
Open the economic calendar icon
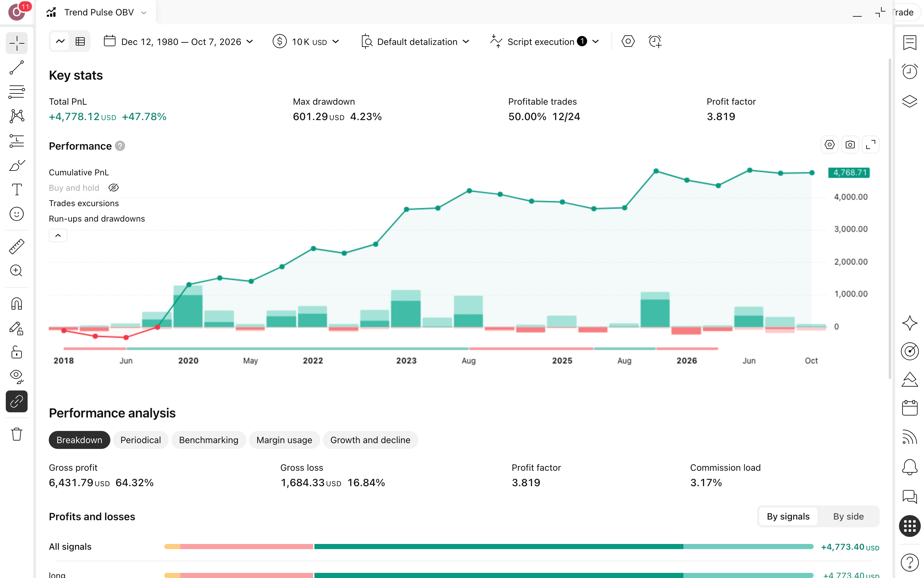pos(910,408)
